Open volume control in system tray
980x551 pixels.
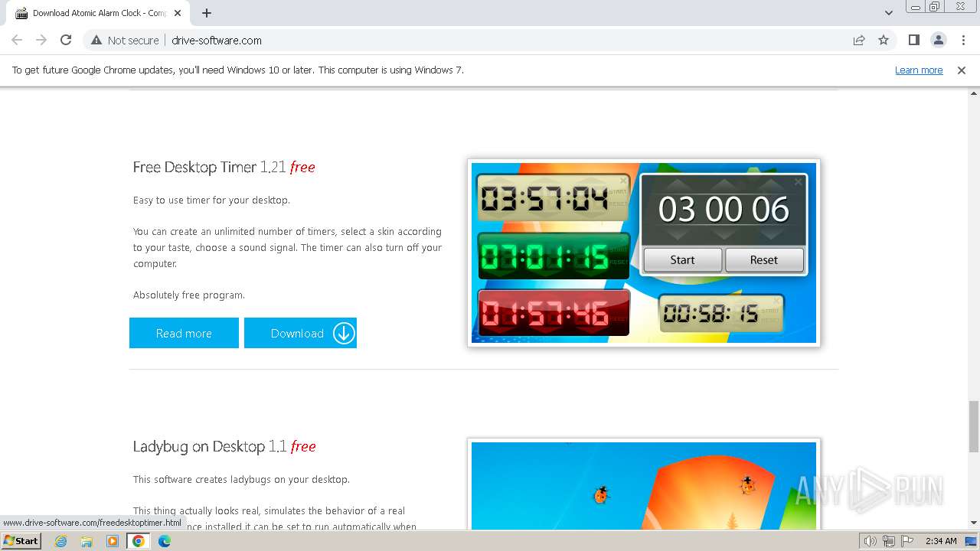point(870,541)
